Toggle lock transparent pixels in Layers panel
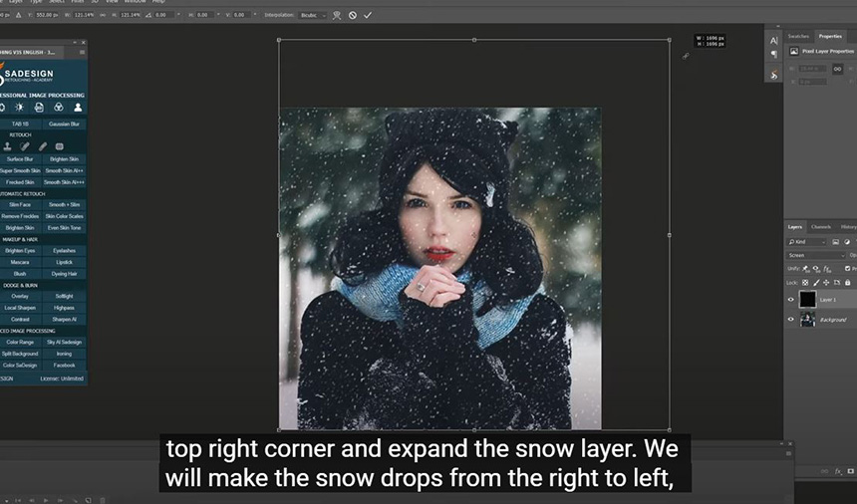This screenshot has width=857, height=504. pyautogui.click(x=807, y=283)
